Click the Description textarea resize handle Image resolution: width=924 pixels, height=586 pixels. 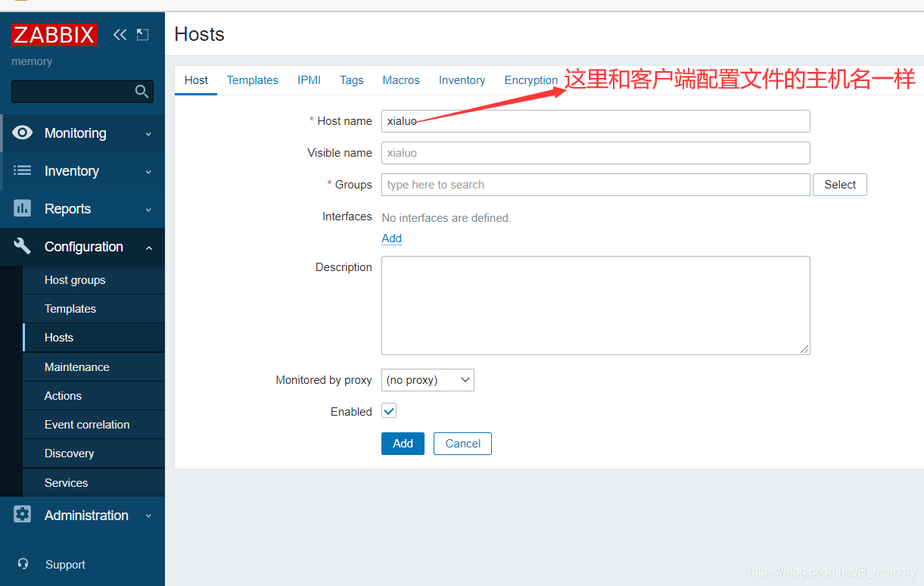804,349
